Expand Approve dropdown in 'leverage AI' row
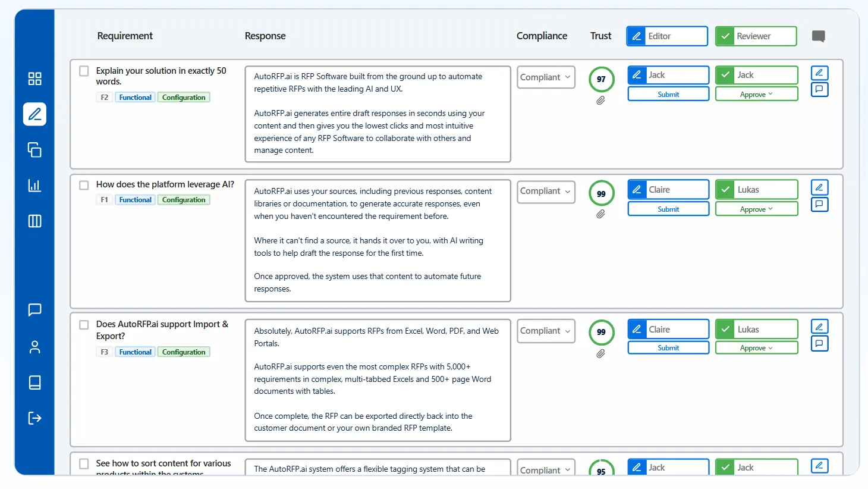Viewport: 868px width, 489px height. pos(756,209)
